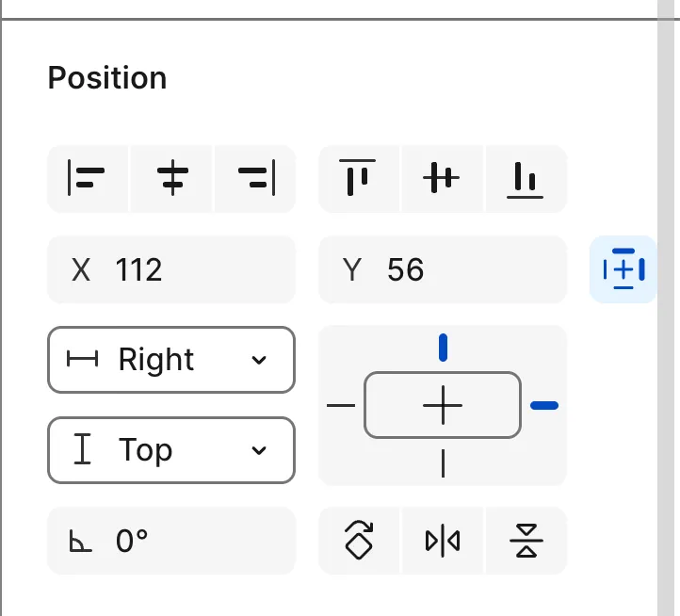Screen dimensions: 680x616
Task: Click the rotation field showing 0°
Action: coord(171,541)
